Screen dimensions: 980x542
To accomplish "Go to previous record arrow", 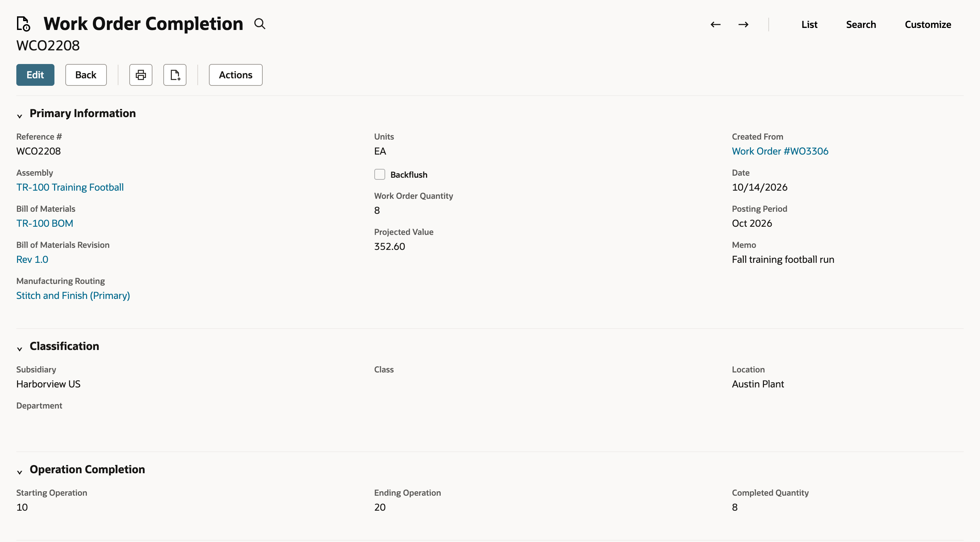I will [x=716, y=25].
